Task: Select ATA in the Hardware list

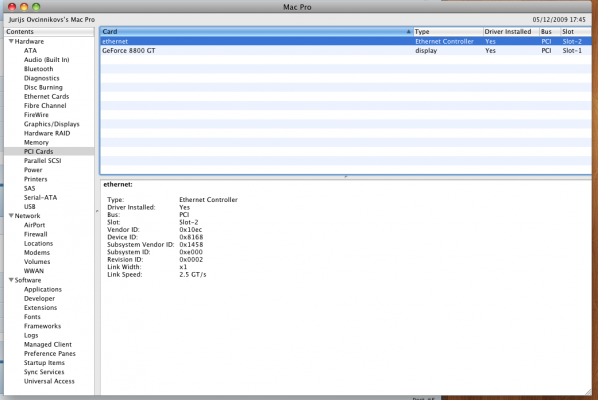Action: tap(30, 50)
